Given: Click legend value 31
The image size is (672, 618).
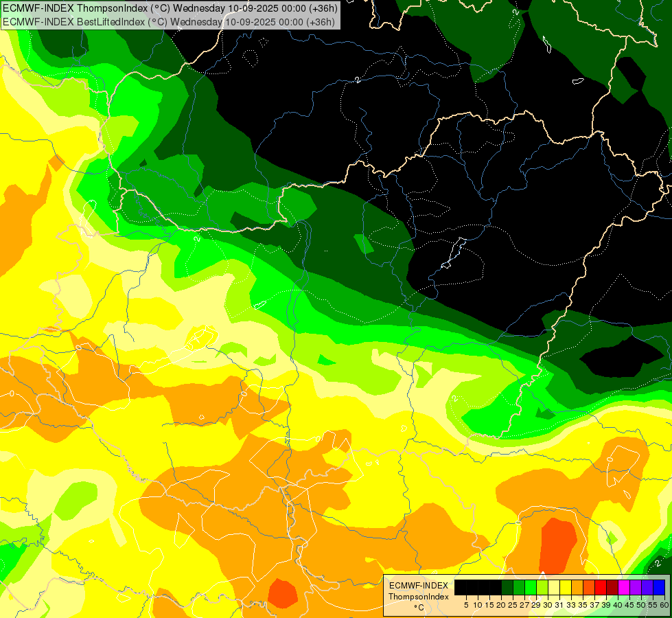Looking at the screenshot, I should (559, 605).
